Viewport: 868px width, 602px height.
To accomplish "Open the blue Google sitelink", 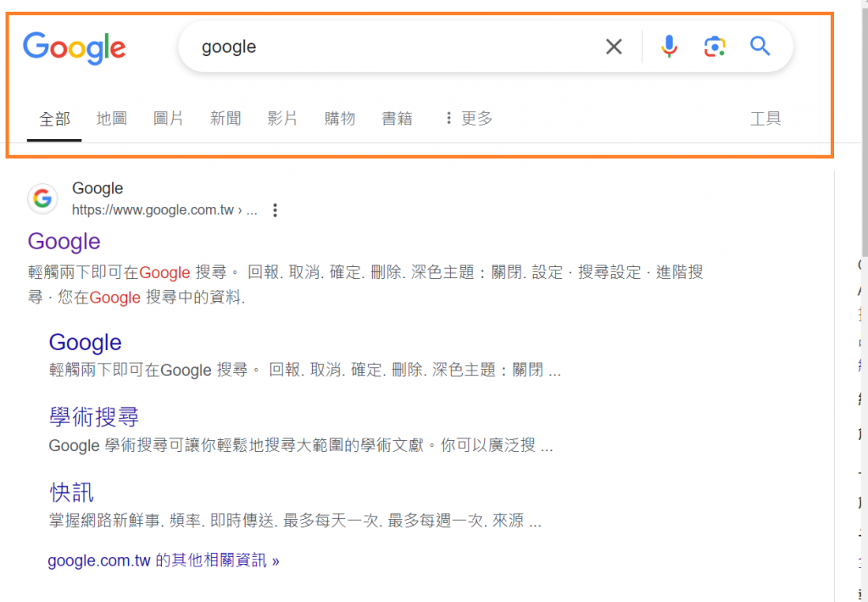I will pyautogui.click(x=86, y=343).
